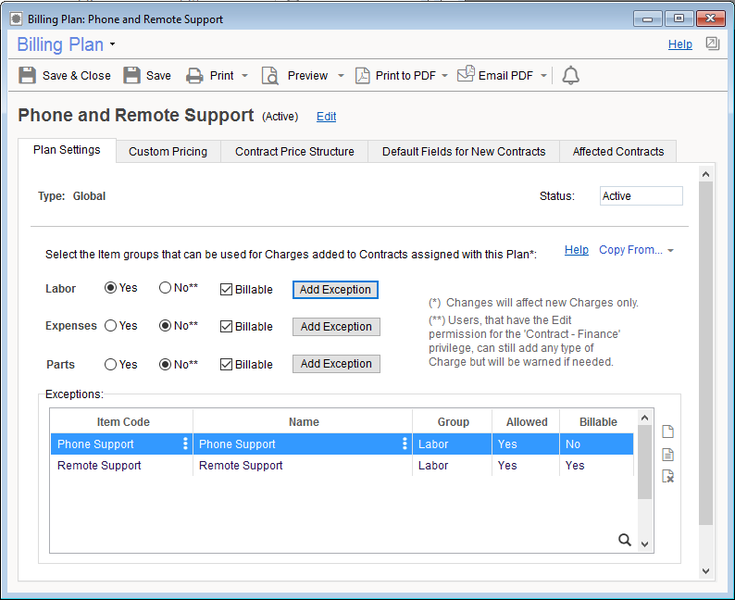
Task: Open the Billing Plan title dropdown arrow
Action: [x=113, y=45]
